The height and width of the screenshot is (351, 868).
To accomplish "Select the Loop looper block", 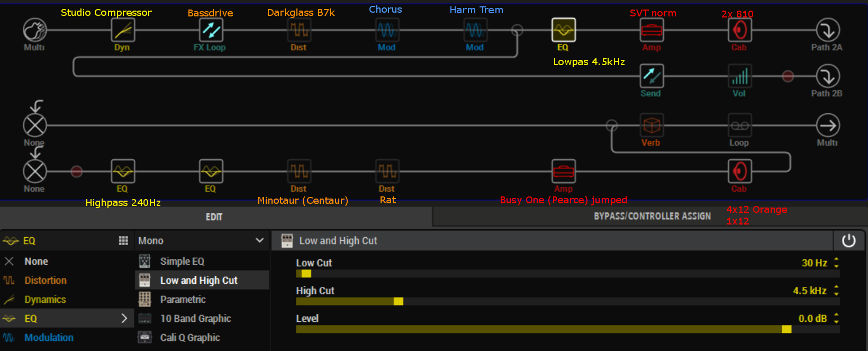I will 740,125.
